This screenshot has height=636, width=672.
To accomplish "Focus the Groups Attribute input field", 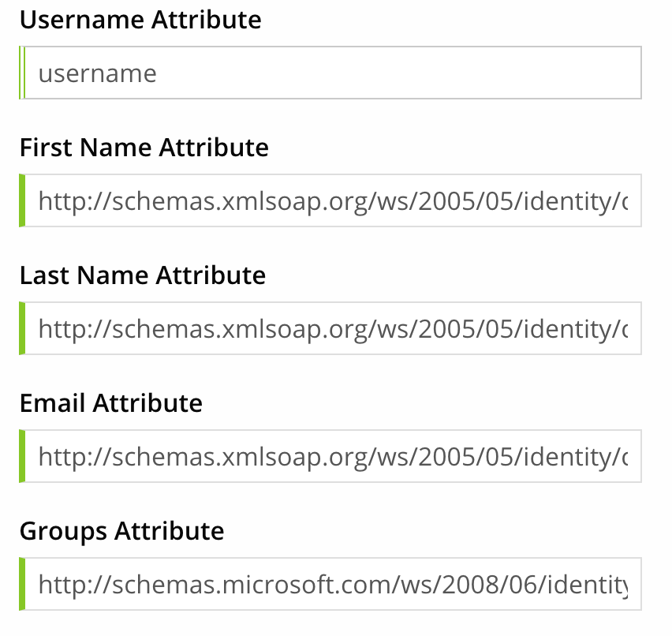I will point(394,585).
